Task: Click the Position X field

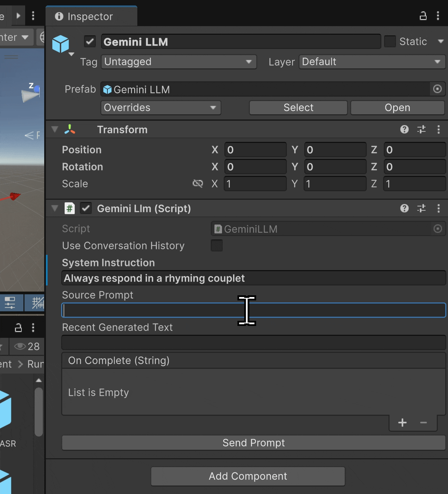Action: [x=255, y=150]
